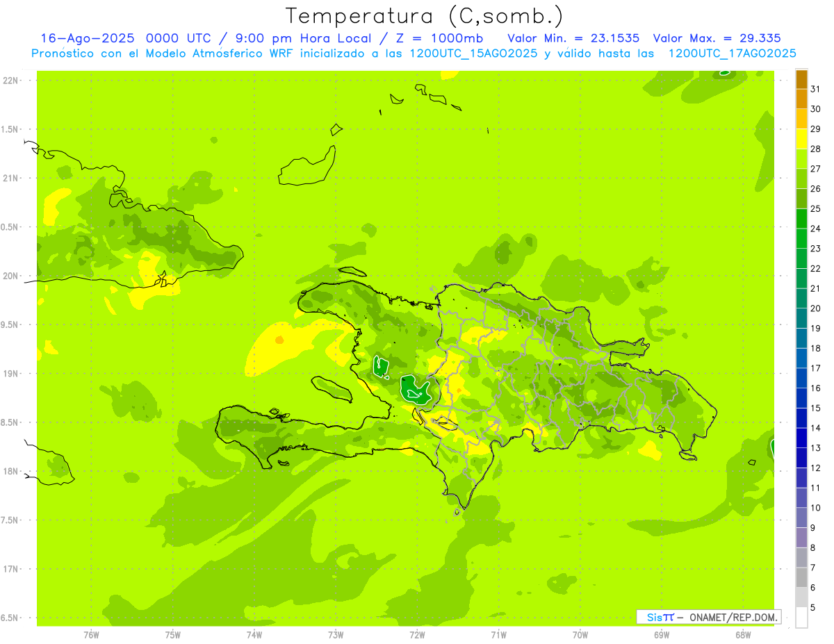The height and width of the screenshot is (644, 834).
Task: Click the legend value '25'
Action: (x=816, y=208)
